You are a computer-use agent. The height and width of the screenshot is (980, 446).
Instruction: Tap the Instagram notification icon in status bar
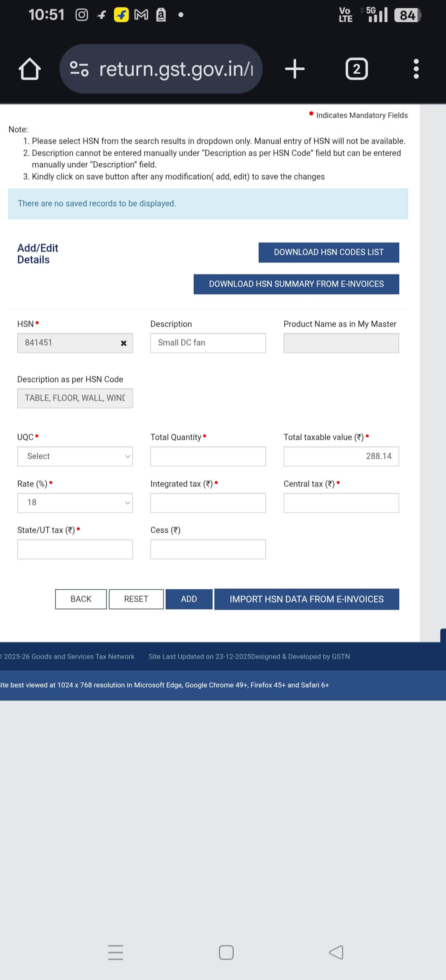click(x=82, y=15)
